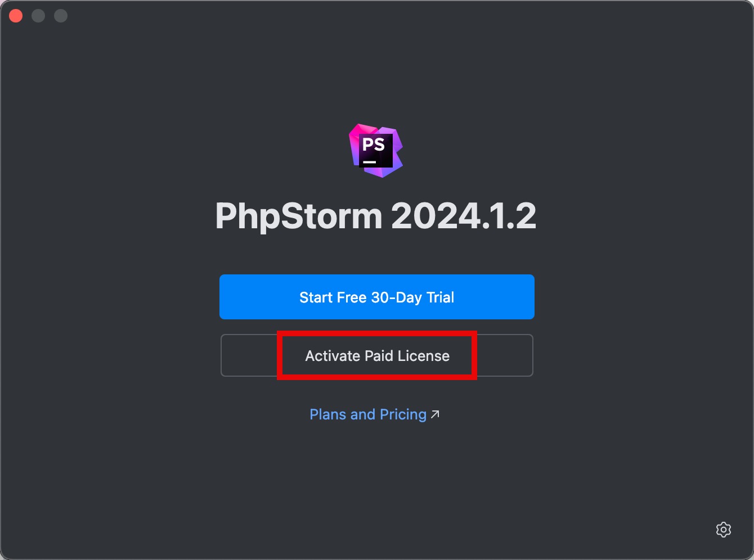Click the blue trial button's label text
Screen dimensions: 754x560
point(376,297)
